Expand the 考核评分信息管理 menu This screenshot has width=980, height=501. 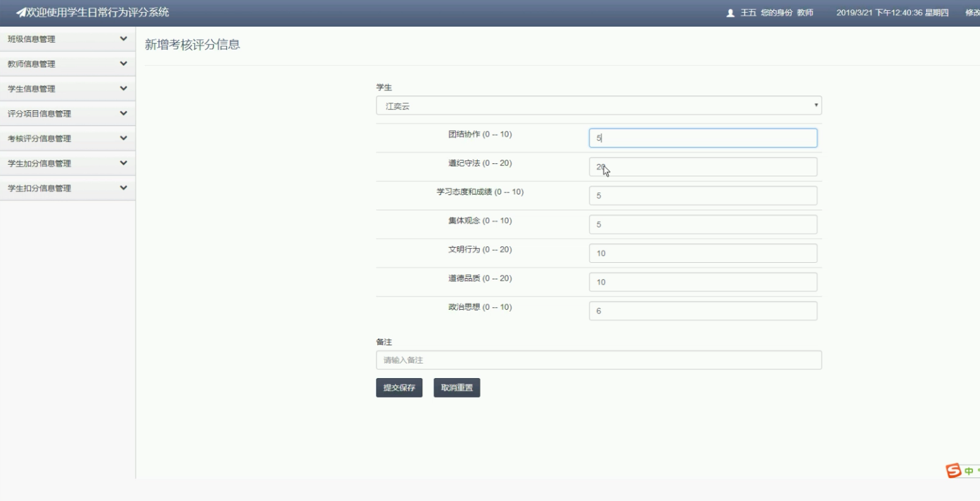point(67,138)
